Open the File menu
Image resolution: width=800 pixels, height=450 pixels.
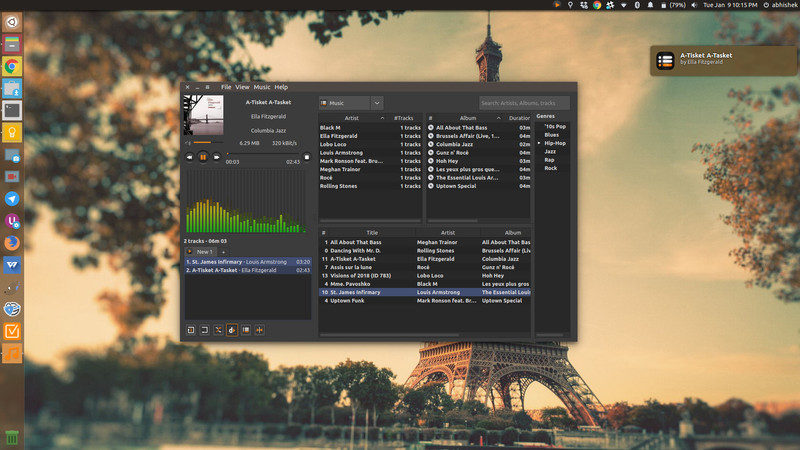coord(226,87)
